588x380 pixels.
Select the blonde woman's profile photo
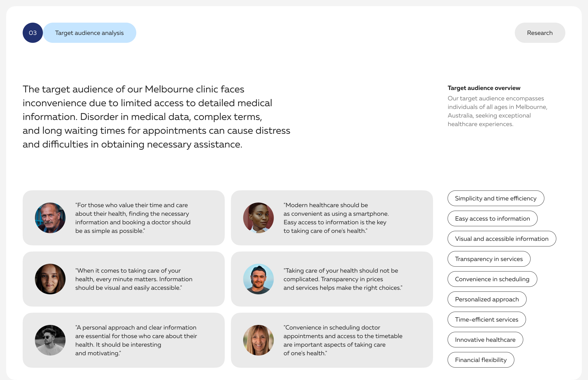pyautogui.click(x=258, y=340)
